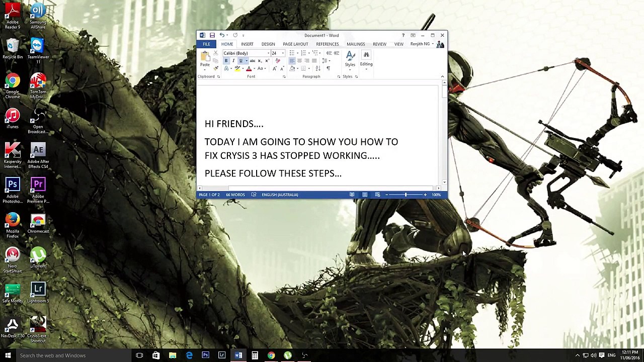Switch to Read Mode view in status bar
The height and width of the screenshot is (362, 644).
[352, 195]
